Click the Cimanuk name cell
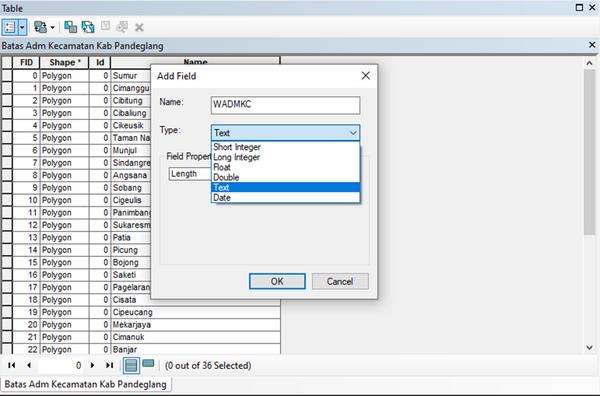The width and height of the screenshot is (600, 396). [x=195, y=337]
